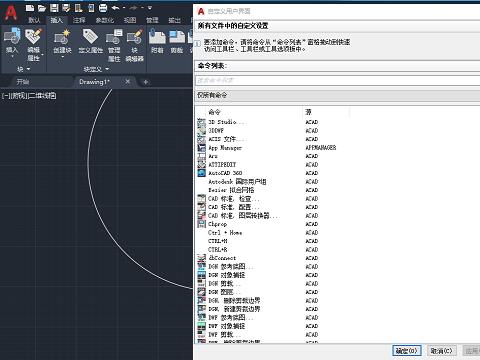Click the DGN 对象捕捉 row icon

pyautogui.click(x=201, y=275)
